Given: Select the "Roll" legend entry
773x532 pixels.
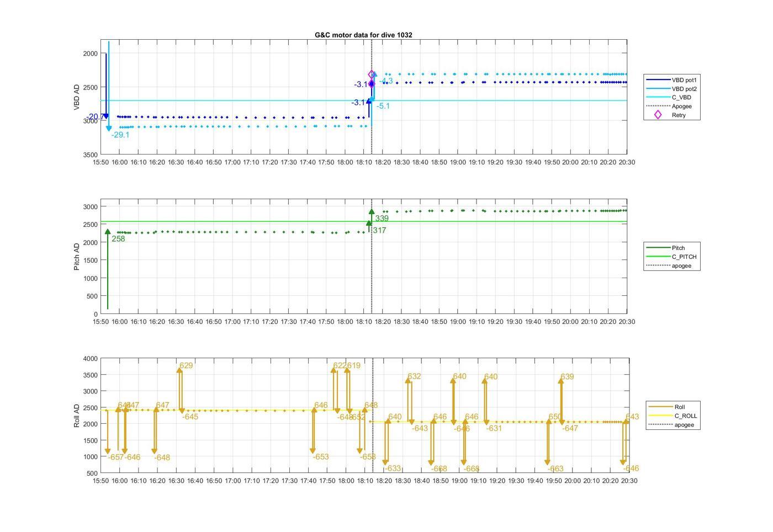Looking at the screenshot, I should (x=666, y=407).
